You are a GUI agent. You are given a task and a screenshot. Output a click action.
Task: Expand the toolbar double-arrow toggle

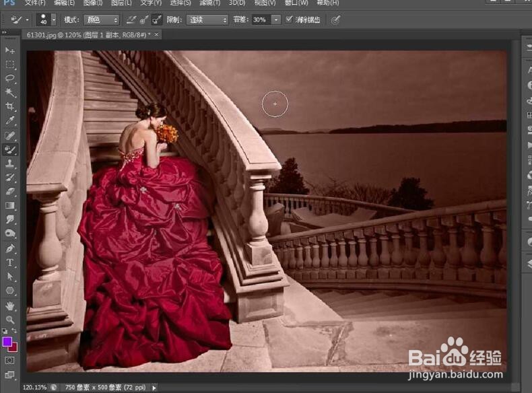click(x=4, y=32)
